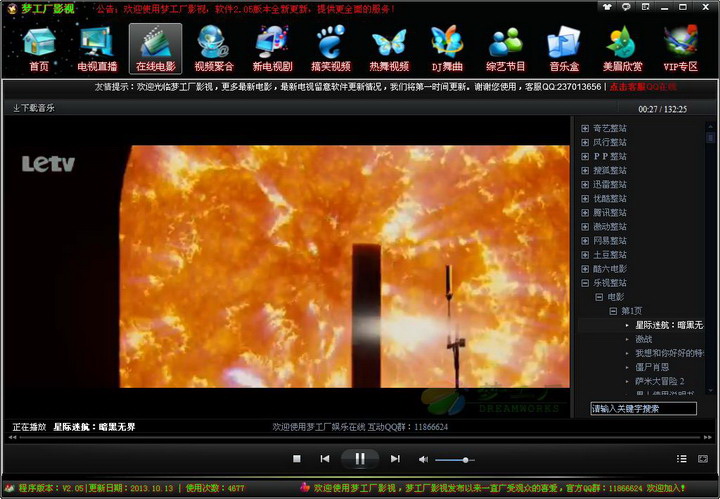Expand the 奇艺整站 tree node
This screenshot has height=499, width=720.
click(585, 129)
